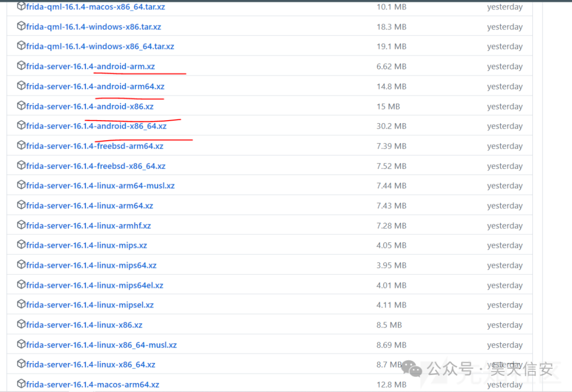Image resolution: width=572 pixels, height=392 pixels.
Task: Select the 14.8 MB file size
Action: (391, 86)
